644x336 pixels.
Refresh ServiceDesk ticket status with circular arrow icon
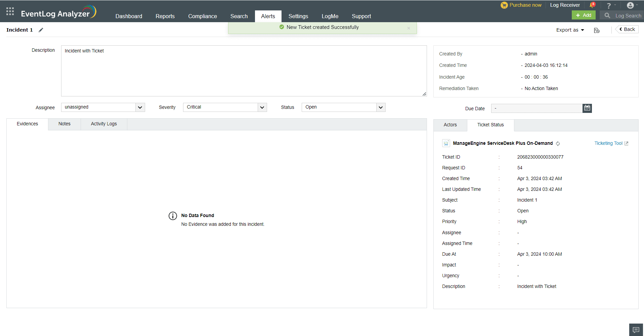[x=558, y=143]
